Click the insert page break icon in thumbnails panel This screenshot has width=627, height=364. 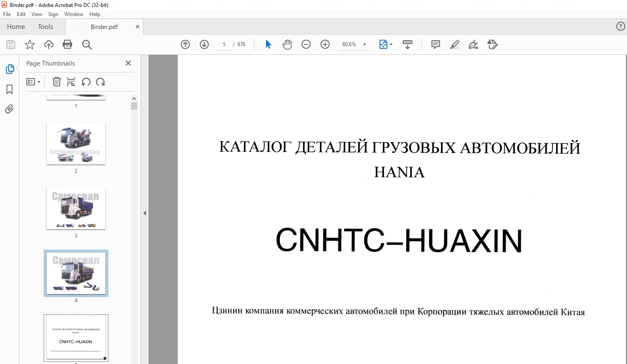(71, 82)
